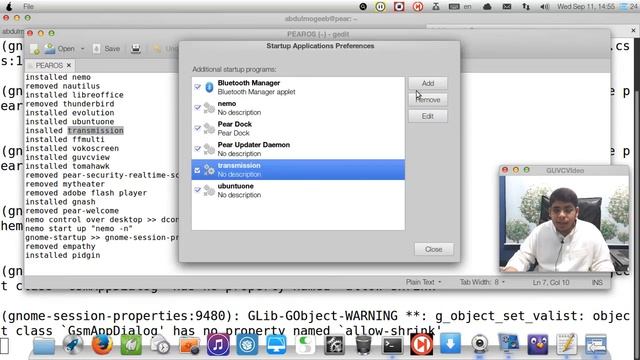Open the notepad text editor dock icon

(x=567, y=344)
